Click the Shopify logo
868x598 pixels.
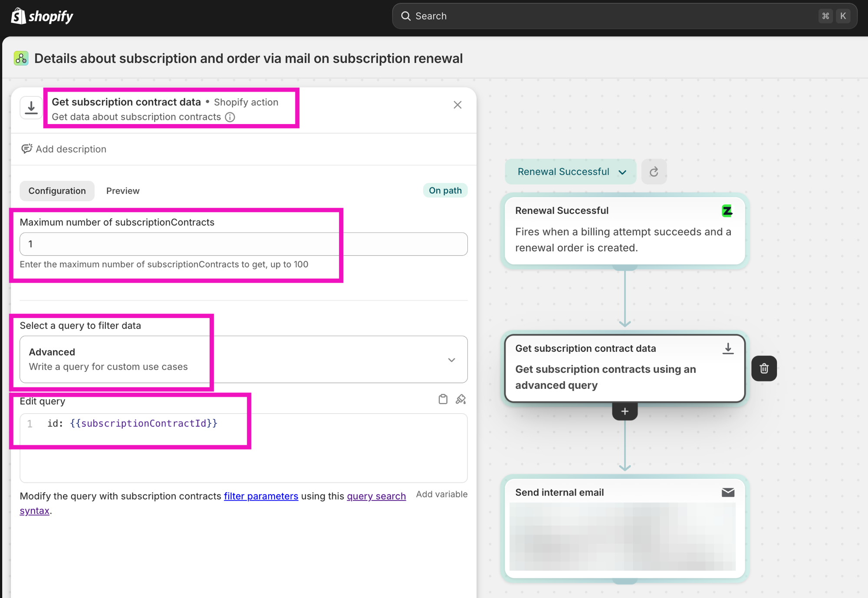pos(42,16)
